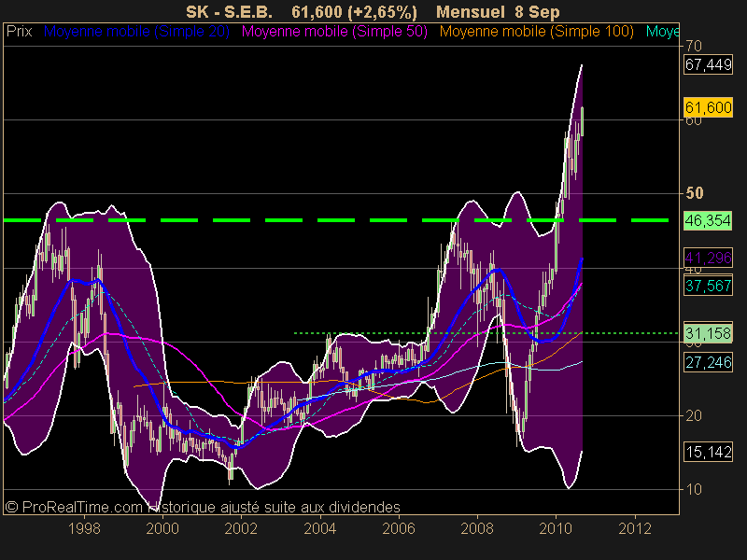Click the 67,449 upper band value label
Screen dimensions: 747x560
point(708,64)
